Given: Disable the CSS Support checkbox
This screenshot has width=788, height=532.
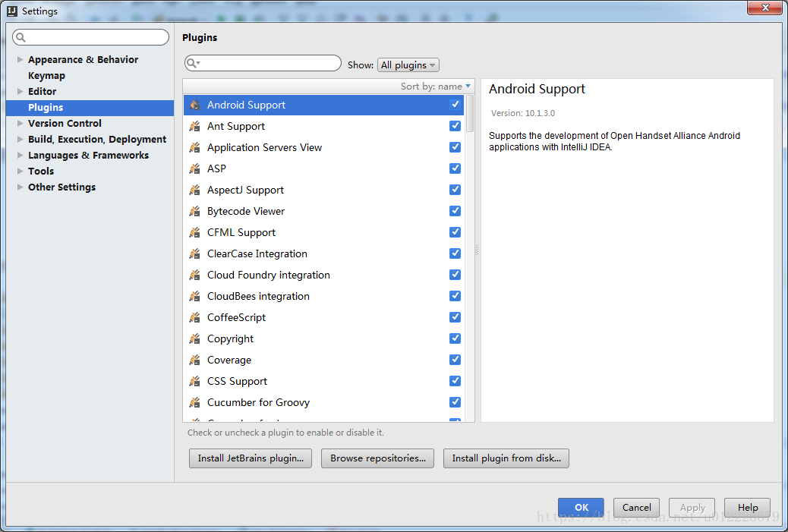Looking at the screenshot, I should click(x=455, y=381).
